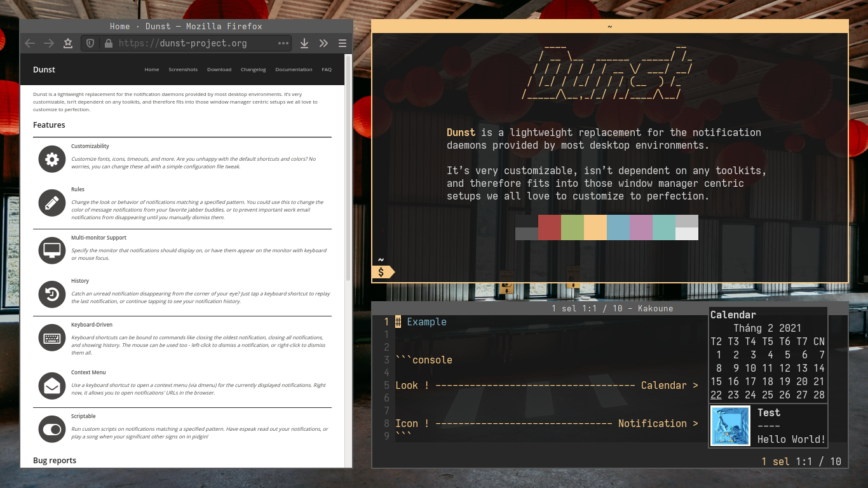Click the Firefox forward arrow

coord(49,43)
